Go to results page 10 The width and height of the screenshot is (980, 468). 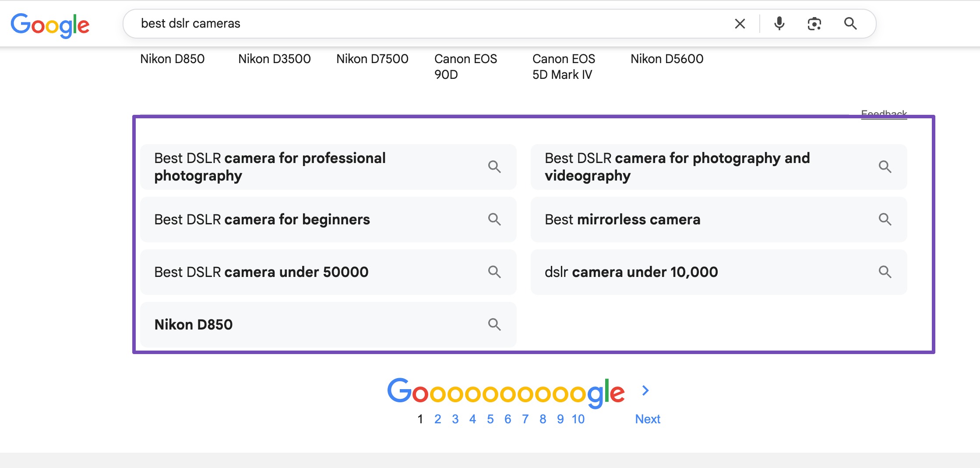tap(578, 419)
